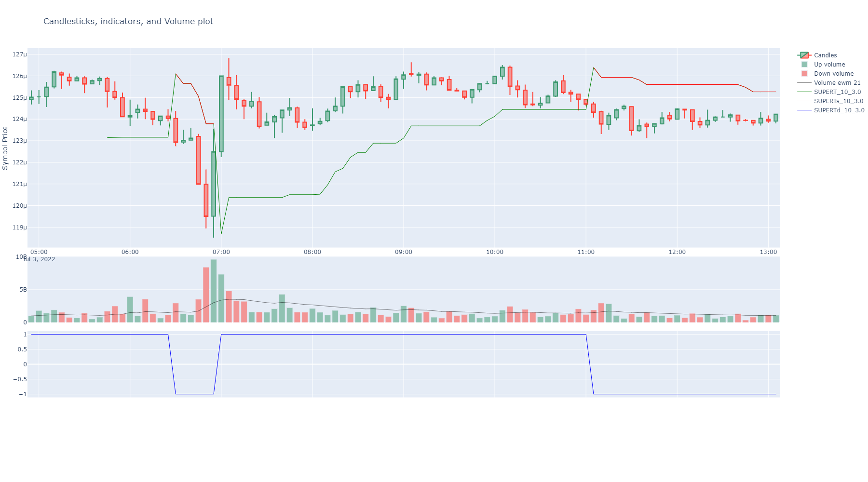The height and width of the screenshot is (482, 868).
Task: Click the 125µ price axis label
Action: pyautogui.click(x=19, y=98)
